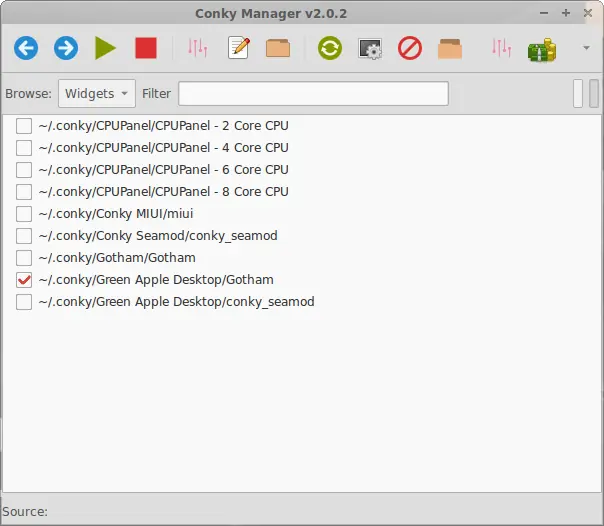Screen dimensions: 604x526
Task: Click the blue Previous widget arrow
Action: (26, 48)
